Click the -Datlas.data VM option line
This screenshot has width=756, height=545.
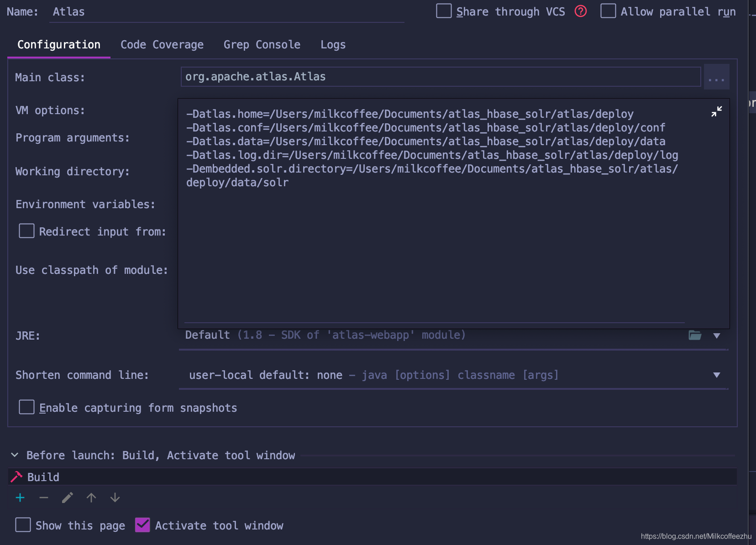pyautogui.click(x=426, y=141)
